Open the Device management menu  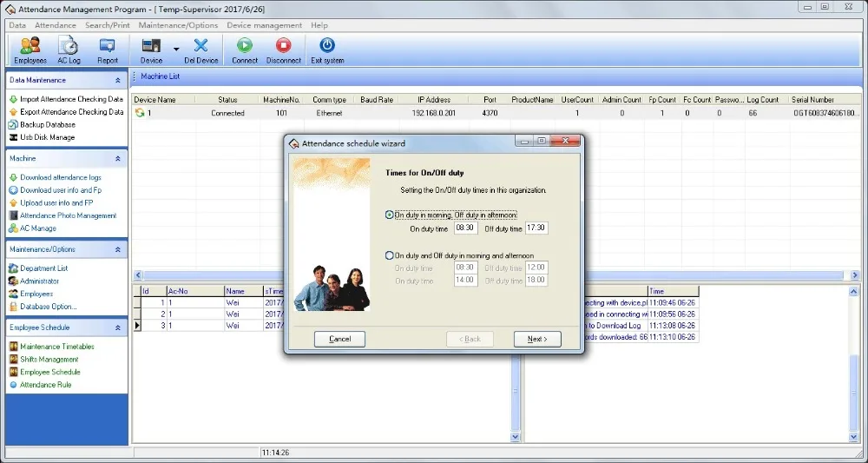[x=265, y=25]
